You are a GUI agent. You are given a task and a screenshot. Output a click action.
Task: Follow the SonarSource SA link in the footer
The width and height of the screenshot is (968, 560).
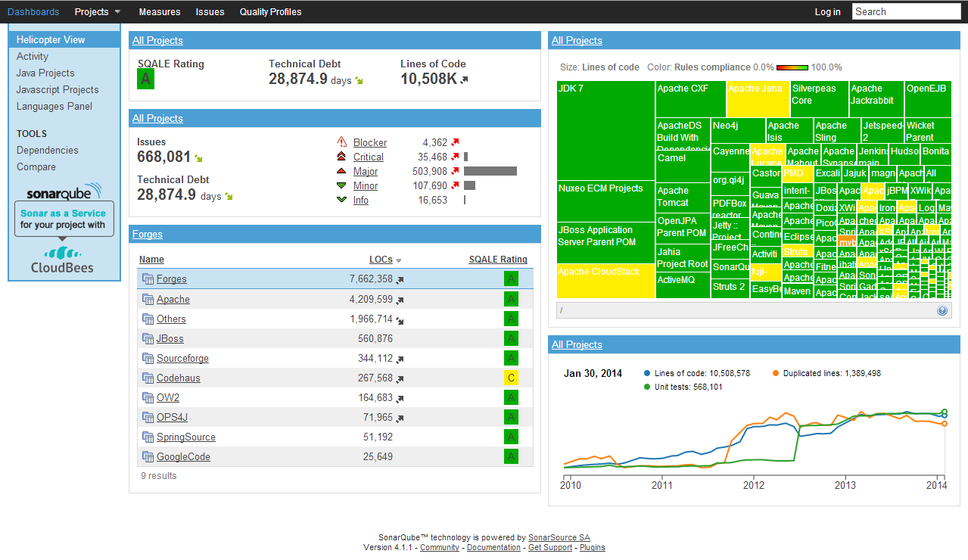click(559, 537)
